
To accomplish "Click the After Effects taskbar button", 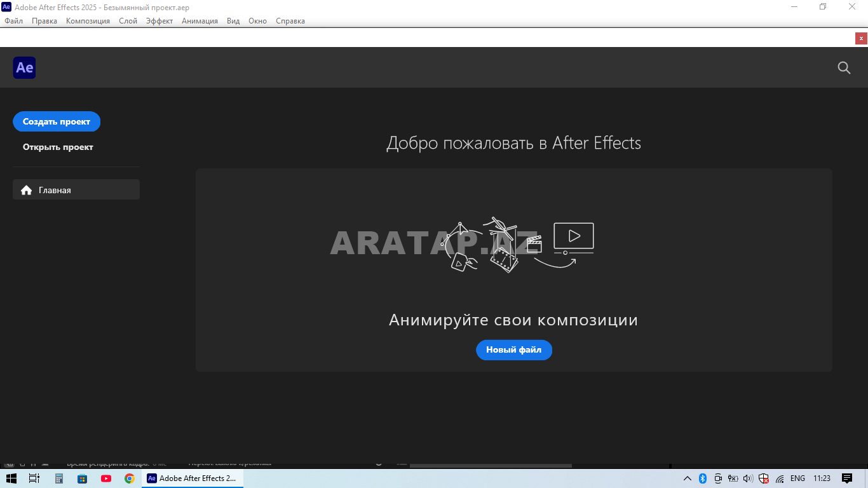I will click(193, 478).
